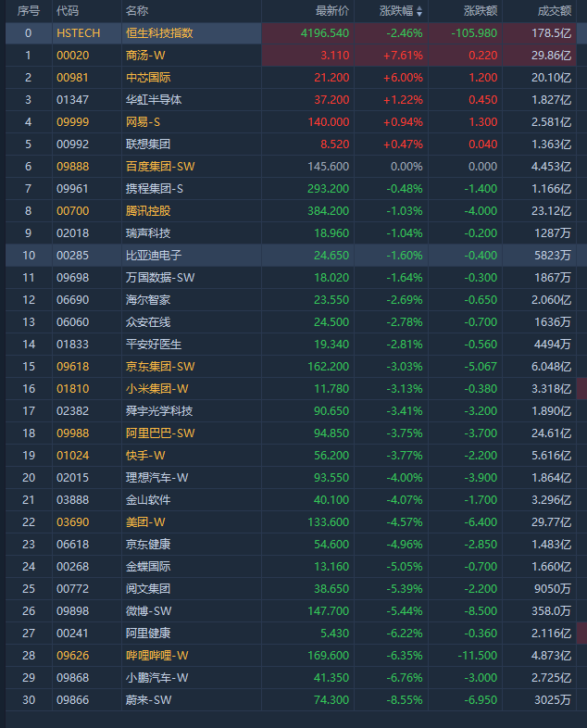
Task: Sort by 涨跌额 column header
Action: [481, 11]
